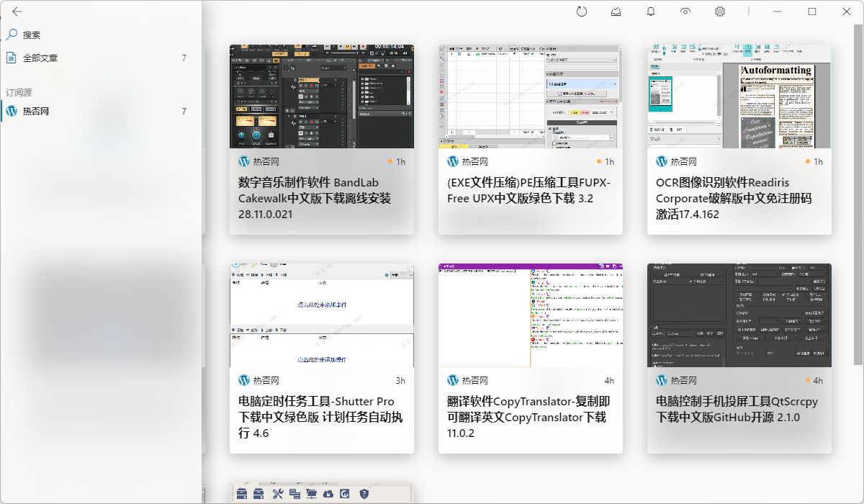The width and height of the screenshot is (864, 504).
Task: Maximize the window
Action: (x=812, y=12)
